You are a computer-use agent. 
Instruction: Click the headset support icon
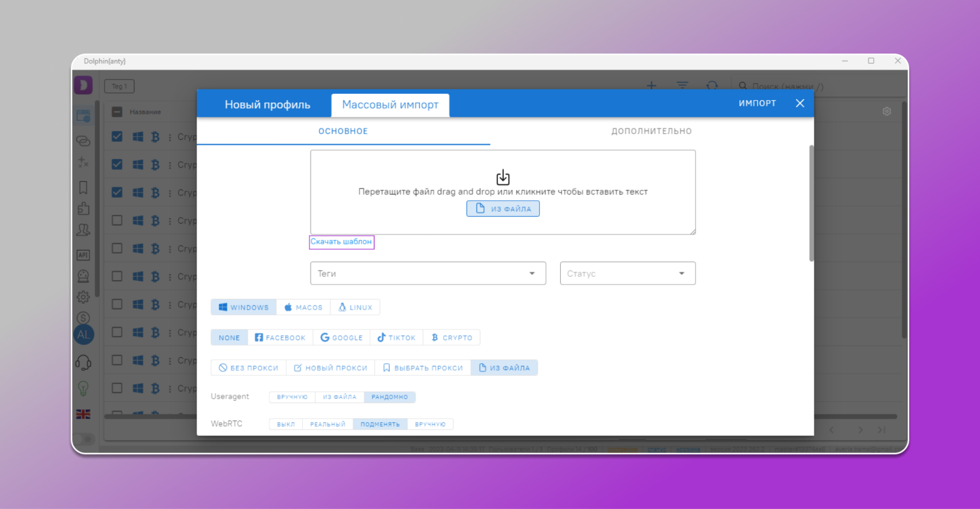tap(83, 363)
